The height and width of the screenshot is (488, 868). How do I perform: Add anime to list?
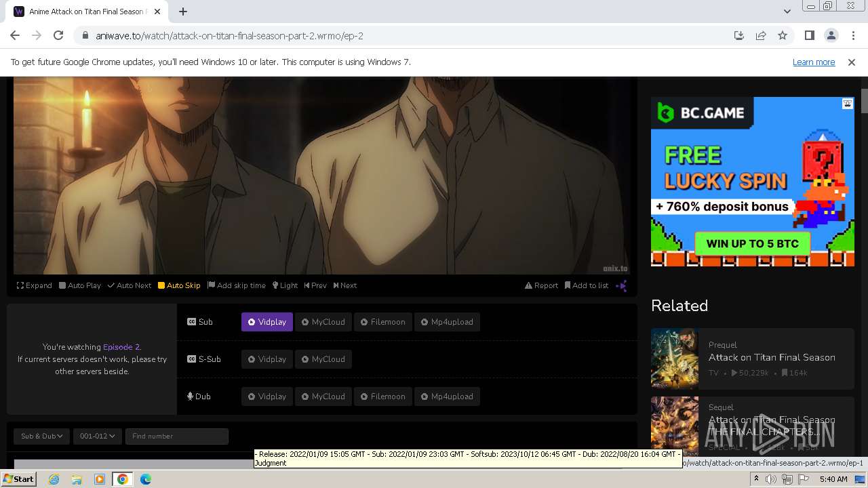pyautogui.click(x=587, y=285)
